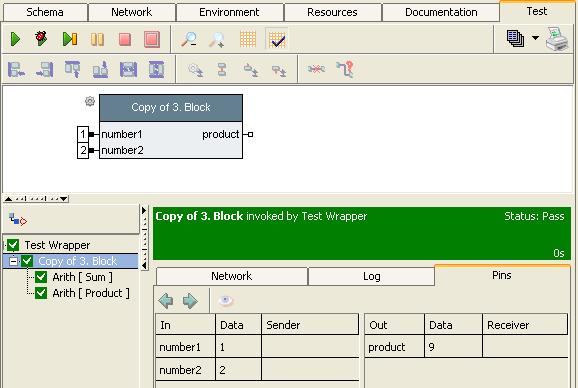Click the equal-width blocks icon
This screenshot has height=388, width=578.
[128, 70]
